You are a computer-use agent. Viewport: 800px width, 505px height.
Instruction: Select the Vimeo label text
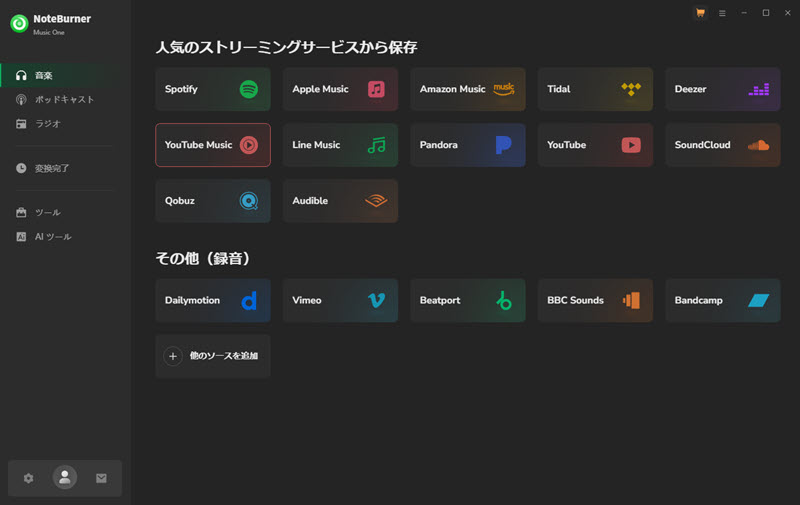coord(307,300)
